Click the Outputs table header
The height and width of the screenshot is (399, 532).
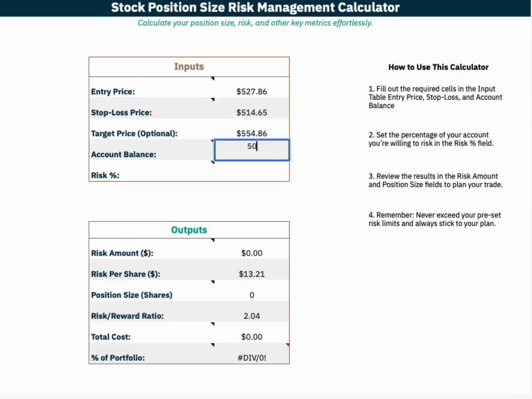(x=189, y=230)
